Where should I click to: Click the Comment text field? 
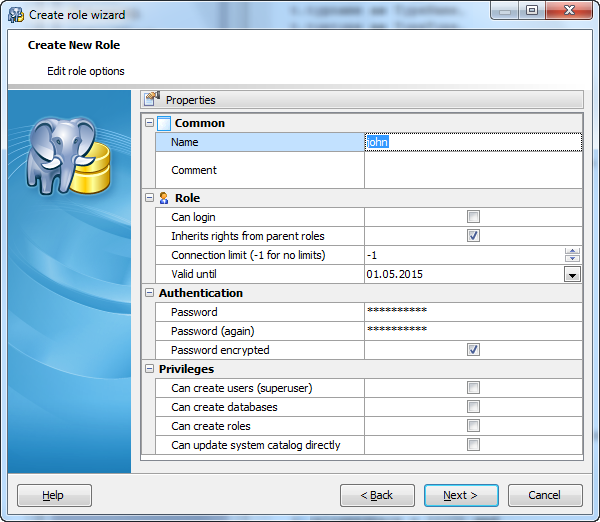[x=473, y=170]
